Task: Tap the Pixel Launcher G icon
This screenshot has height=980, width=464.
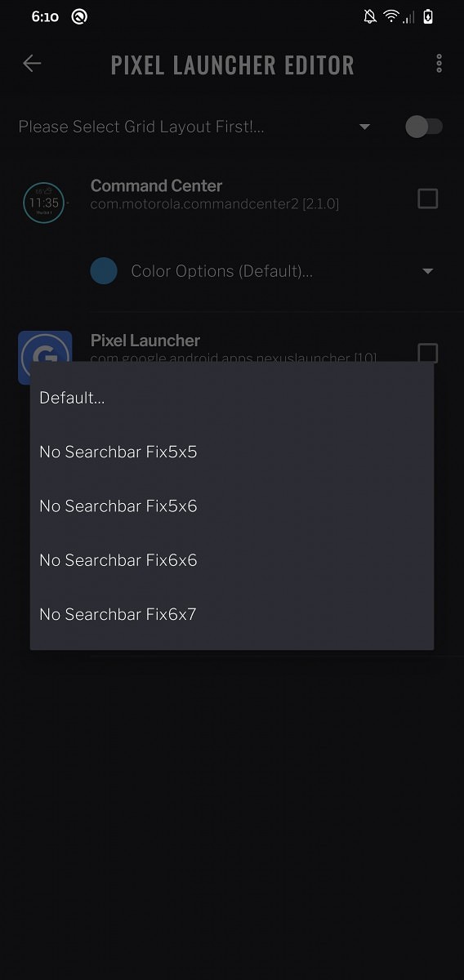Action: click(x=45, y=346)
